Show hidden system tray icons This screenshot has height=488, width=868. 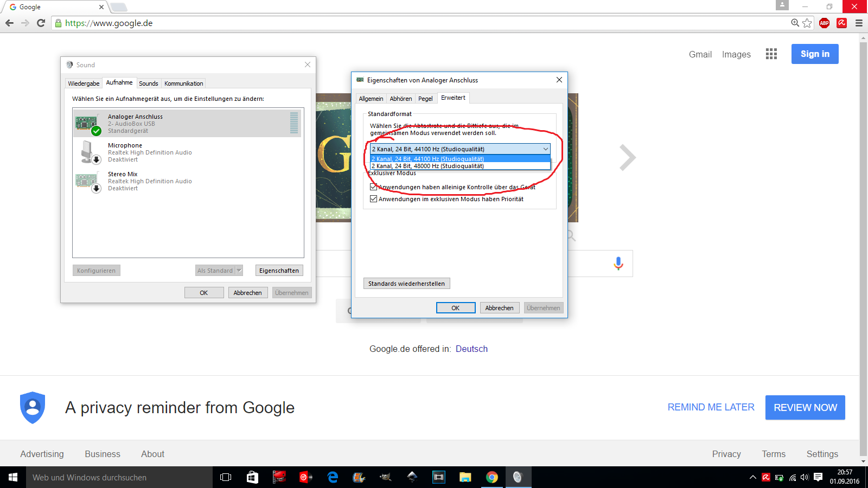coord(752,478)
